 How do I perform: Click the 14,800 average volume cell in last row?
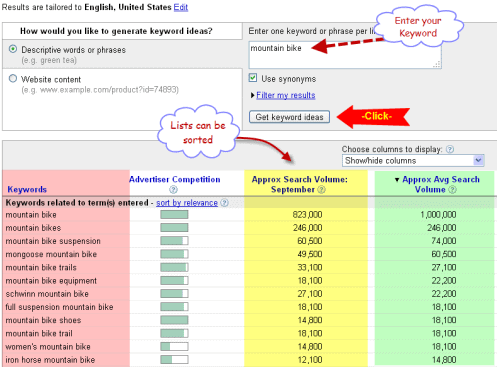[444, 360]
